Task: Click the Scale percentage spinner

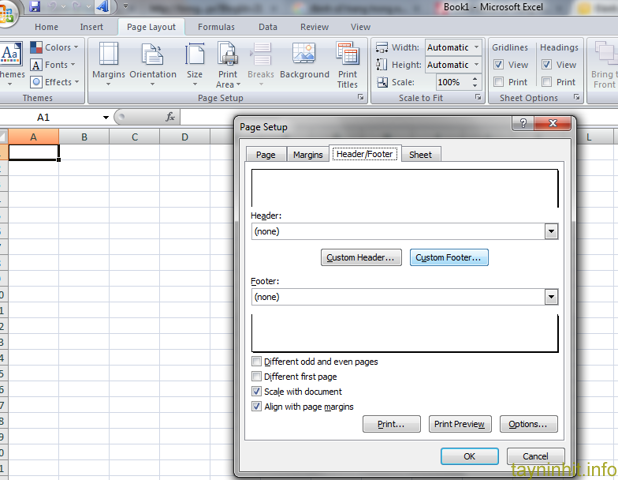Action: click(476, 82)
